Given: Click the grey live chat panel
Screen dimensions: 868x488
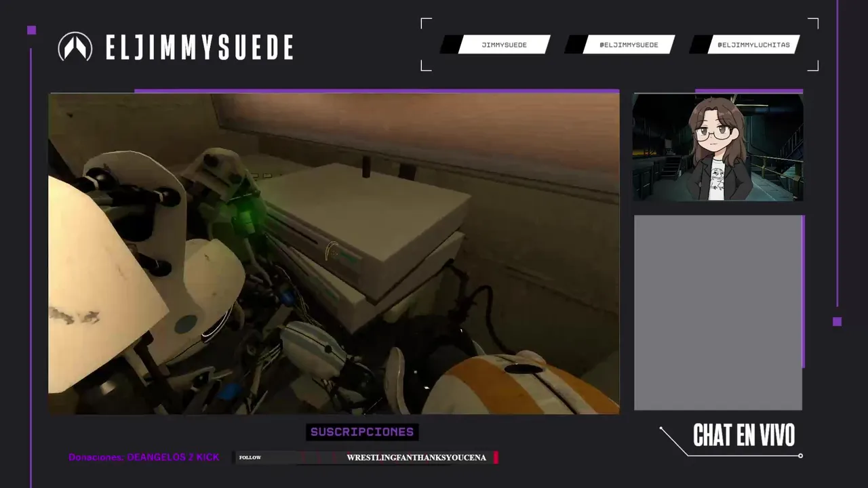Looking at the screenshot, I should click(x=718, y=312).
